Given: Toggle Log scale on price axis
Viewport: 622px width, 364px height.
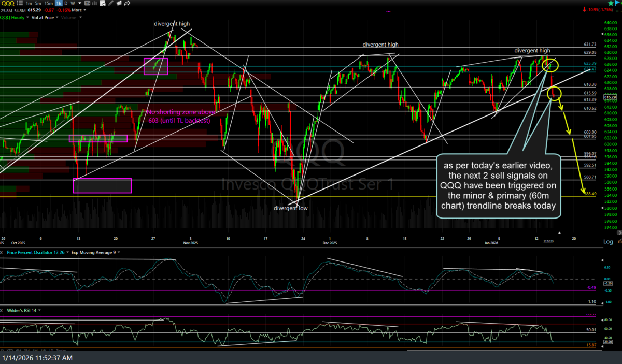Looking at the screenshot, I should coord(608,242).
